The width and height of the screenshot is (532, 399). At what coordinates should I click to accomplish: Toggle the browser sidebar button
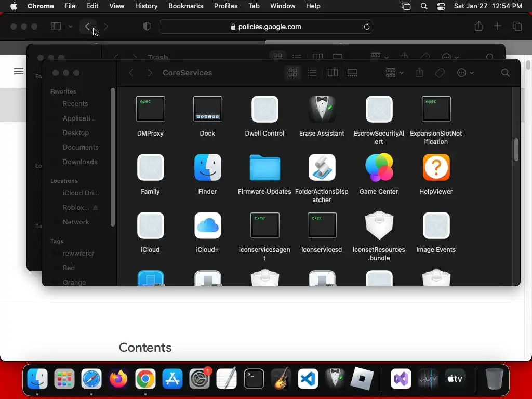pos(56,26)
